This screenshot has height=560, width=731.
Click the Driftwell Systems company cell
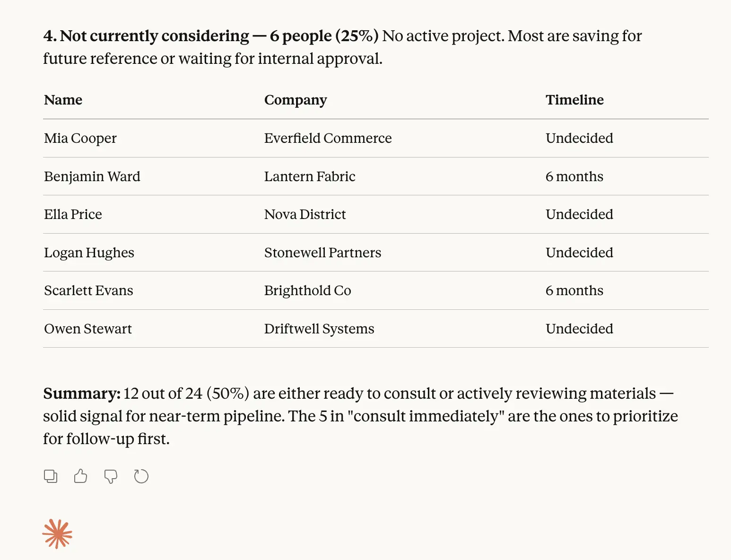click(319, 329)
